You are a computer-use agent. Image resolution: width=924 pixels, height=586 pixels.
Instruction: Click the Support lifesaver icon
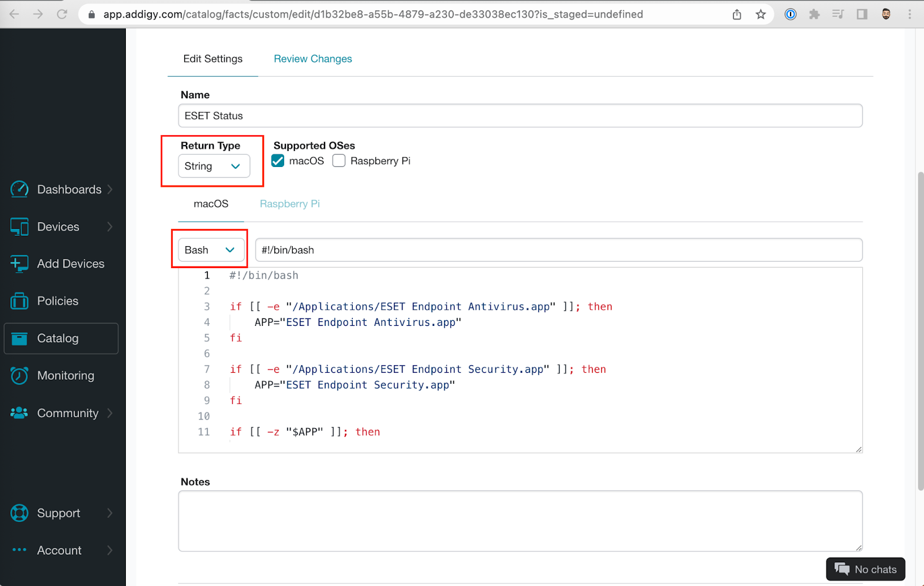click(x=19, y=513)
